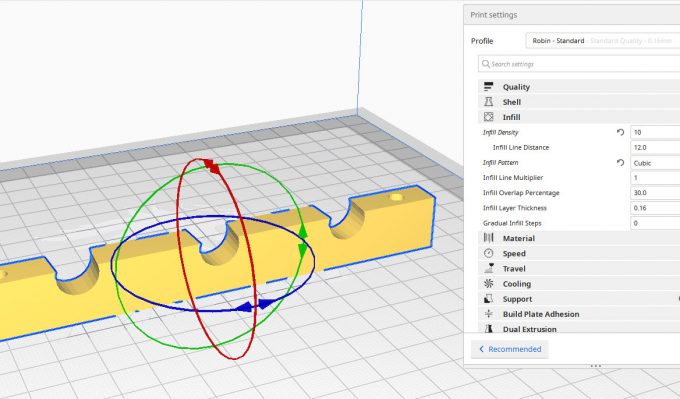The image size is (680, 399).
Task: Expand the Speed settings section
Action: [579, 253]
